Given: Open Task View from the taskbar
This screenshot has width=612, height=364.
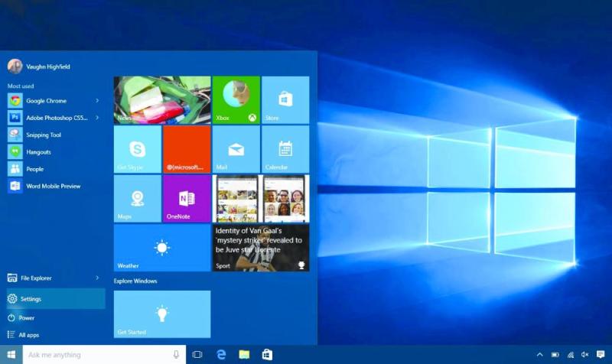Looking at the screenshot, I should (x=197, y=354).
